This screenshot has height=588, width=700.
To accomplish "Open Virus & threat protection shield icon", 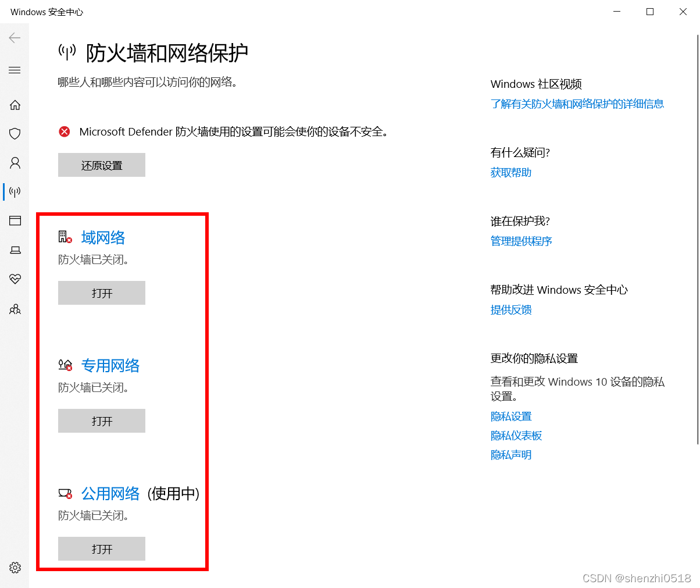I will [15, 134].
